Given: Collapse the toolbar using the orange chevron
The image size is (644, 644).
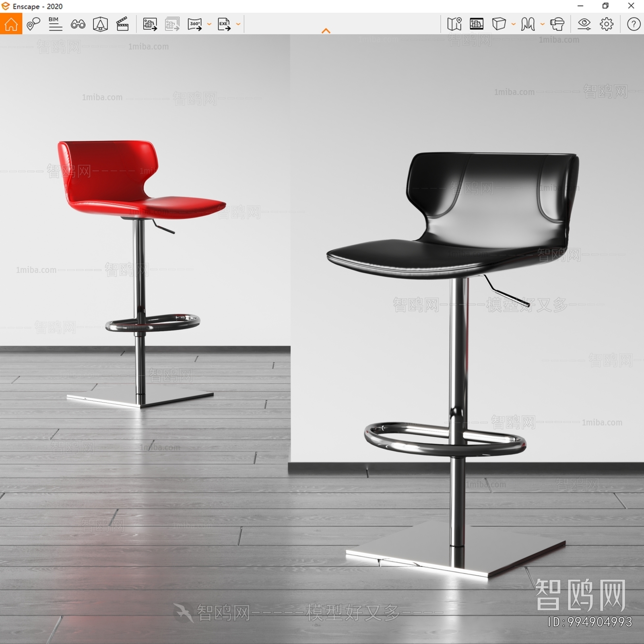Looking at the screenshot, I should click(326, 31).
